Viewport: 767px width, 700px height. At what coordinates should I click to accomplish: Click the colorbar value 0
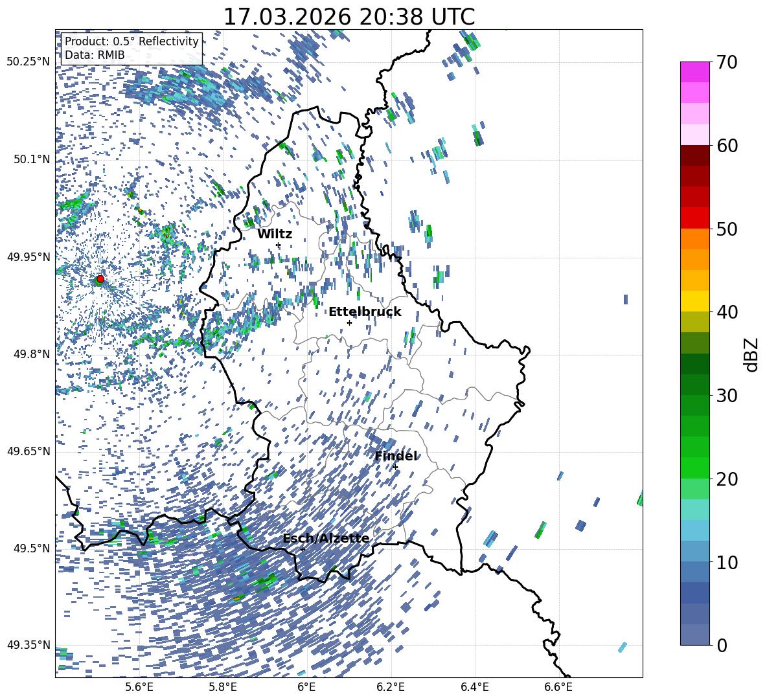(x=722, y=645)
